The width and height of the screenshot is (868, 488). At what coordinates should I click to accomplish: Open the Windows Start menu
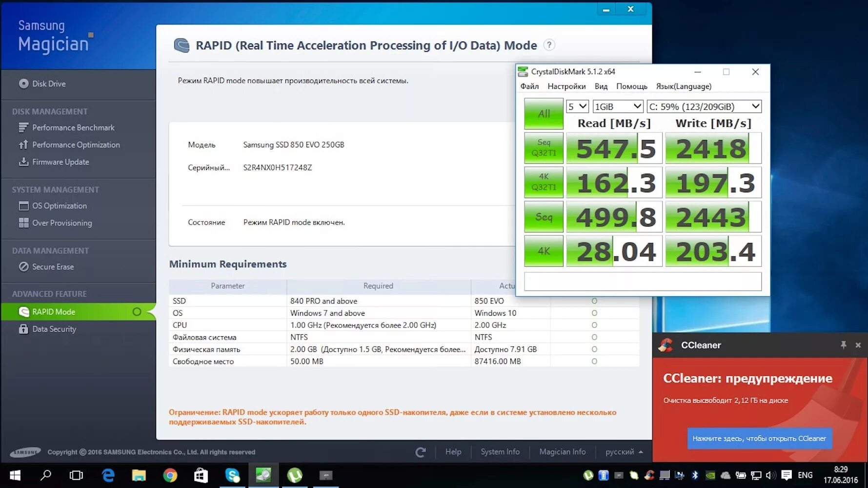click(x=15, y=475)
